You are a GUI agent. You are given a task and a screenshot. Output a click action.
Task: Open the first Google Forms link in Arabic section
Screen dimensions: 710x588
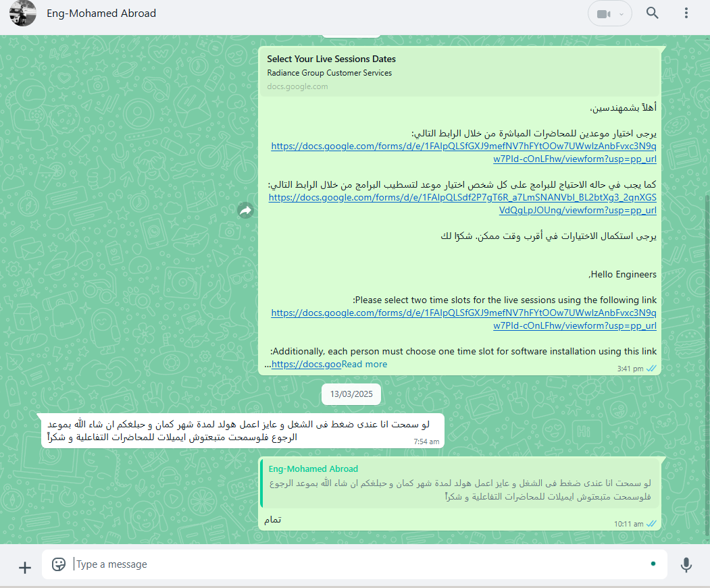click(463, 153)
